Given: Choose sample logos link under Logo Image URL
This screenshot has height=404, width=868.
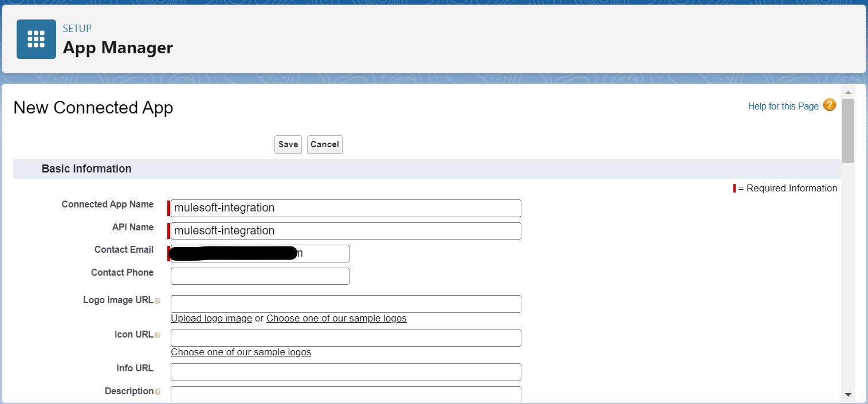Looking at the screenshot, I should tap(336, 318).
